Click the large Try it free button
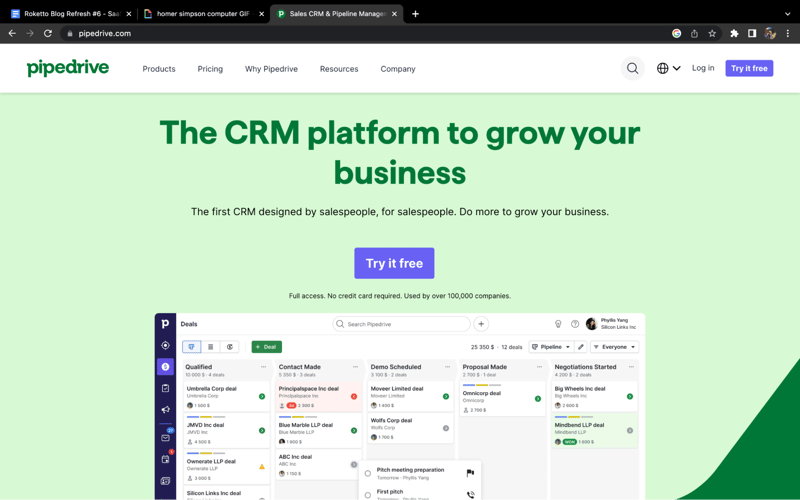The image size is (800, 500). click(394, 263)
